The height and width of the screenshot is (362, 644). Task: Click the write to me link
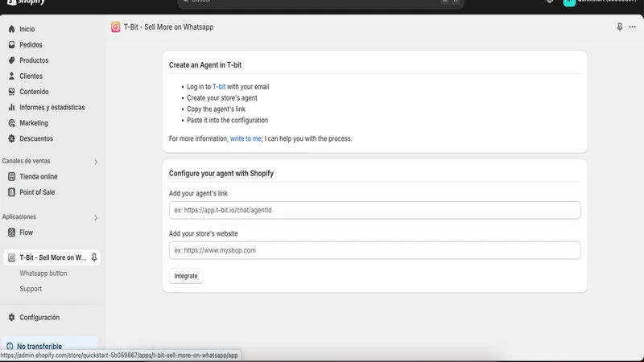[246, 138]
